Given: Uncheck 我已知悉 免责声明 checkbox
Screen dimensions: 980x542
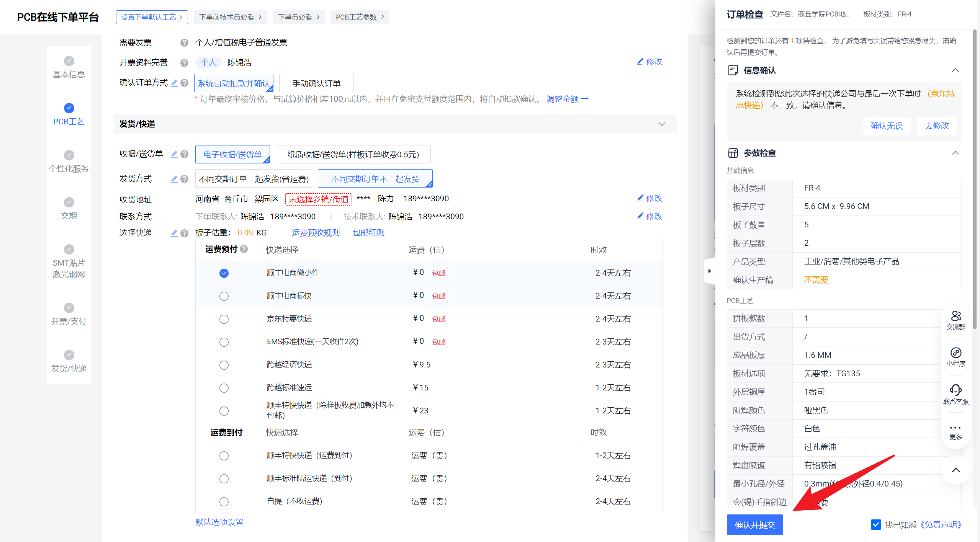Looking at the screenshot, I should tap(875, 524).
